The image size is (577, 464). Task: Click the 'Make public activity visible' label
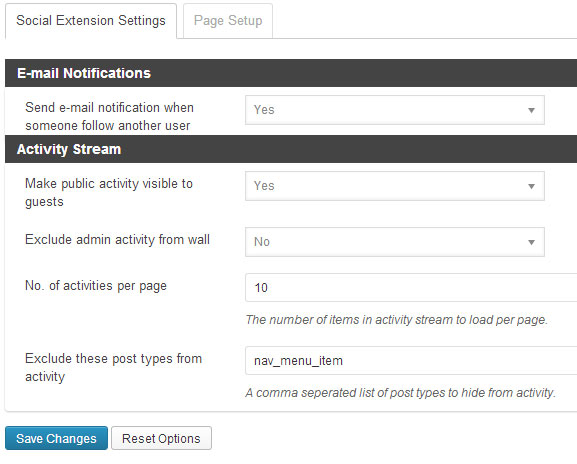[109, 192]
